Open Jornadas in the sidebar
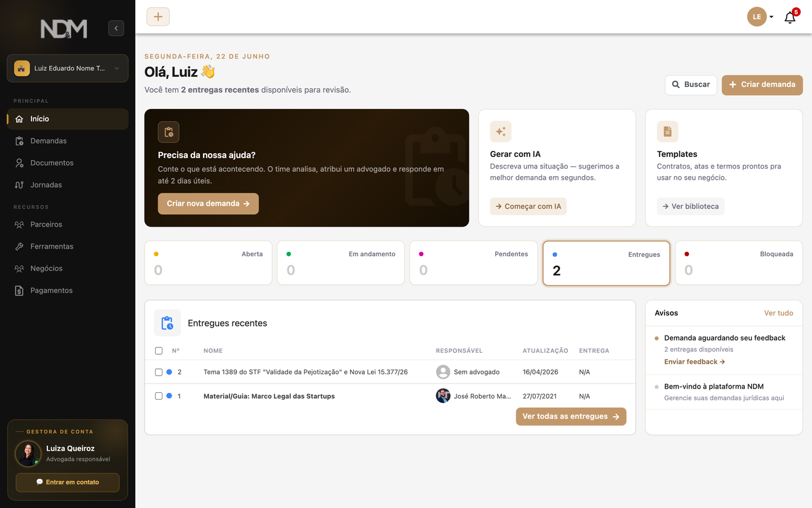The height and width of the screenshot is (508, 812). pos(68,185)
